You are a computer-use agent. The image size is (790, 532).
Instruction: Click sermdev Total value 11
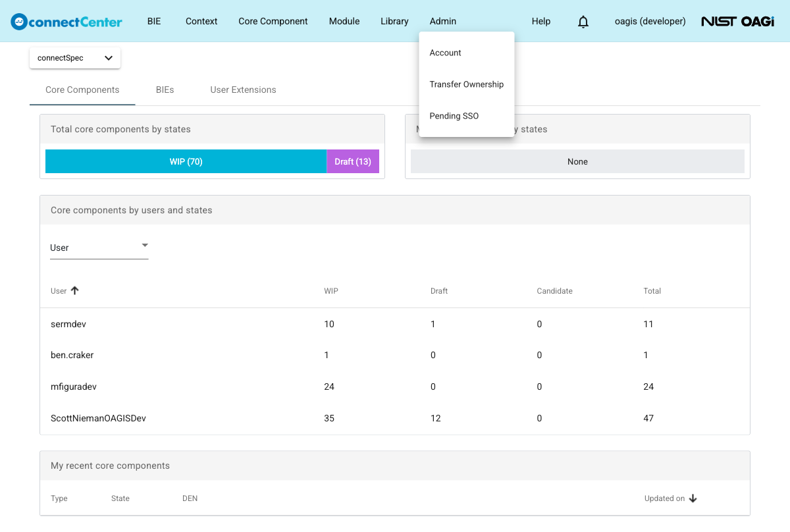pyautogui.click(x=648, y=324)
